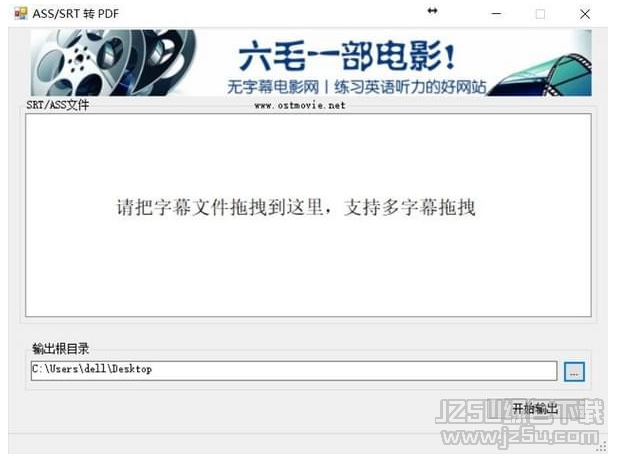Click the 六毛一部电影! banner headline

point(347,56)
